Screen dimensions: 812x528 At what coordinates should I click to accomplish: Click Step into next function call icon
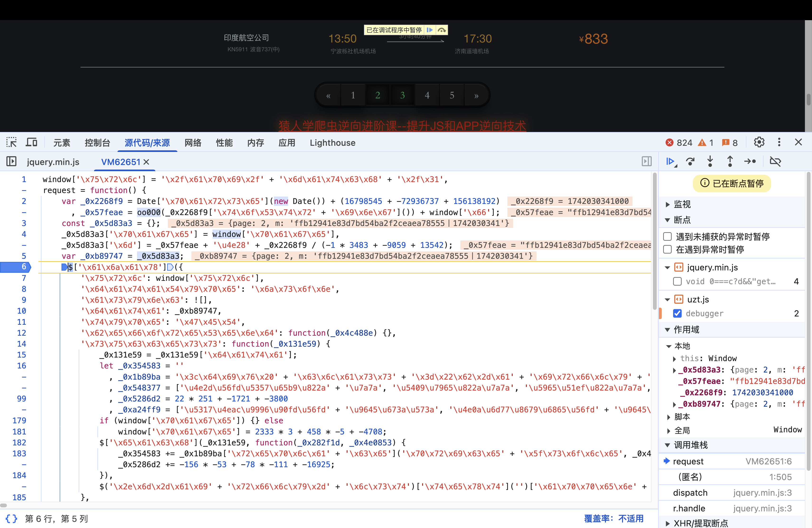(x=710, y=161)
